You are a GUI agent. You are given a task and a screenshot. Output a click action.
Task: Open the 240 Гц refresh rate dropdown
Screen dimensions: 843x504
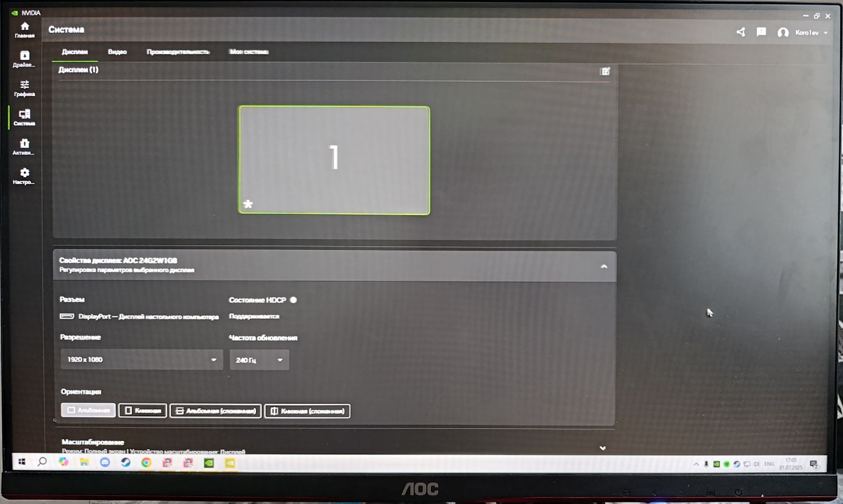pyautogui.click(x=259, y=360)
